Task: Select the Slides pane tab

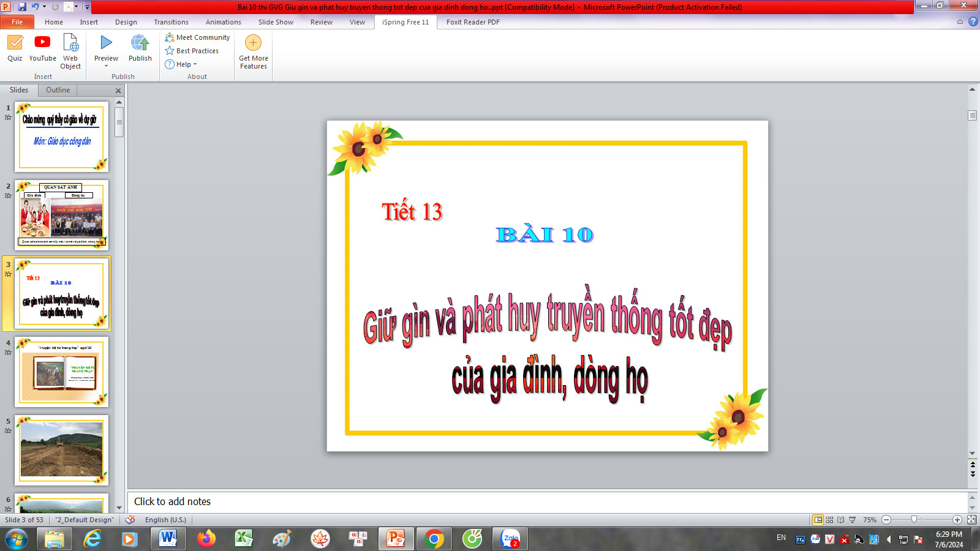Action: (x=19, y=90)
